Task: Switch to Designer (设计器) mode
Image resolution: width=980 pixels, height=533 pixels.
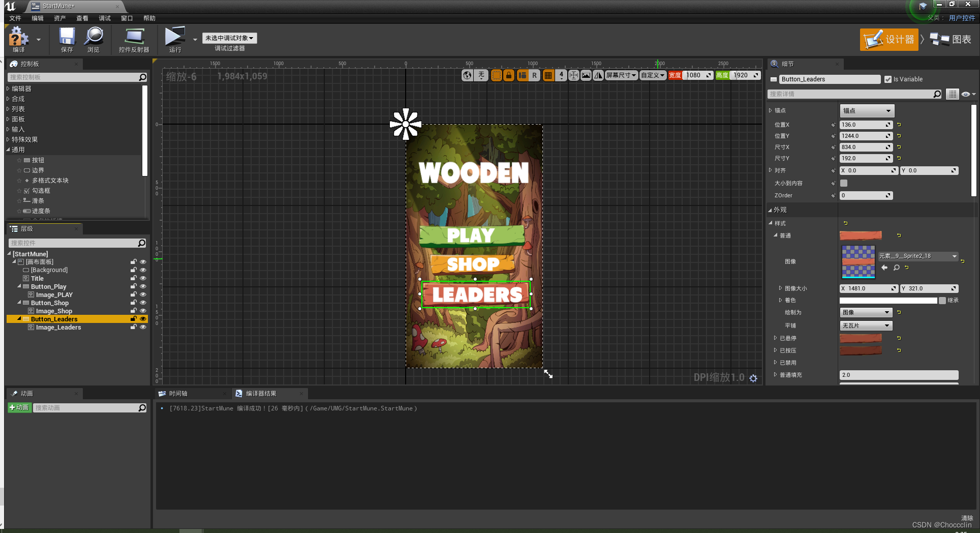Action: tap(889, 39)
